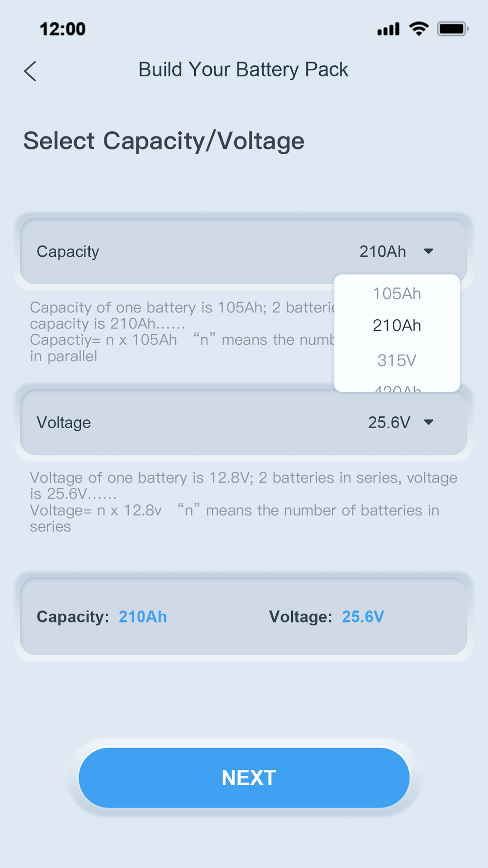Choose 210Ah in the dropdown list
488x868 pixels.
[397, 326]
